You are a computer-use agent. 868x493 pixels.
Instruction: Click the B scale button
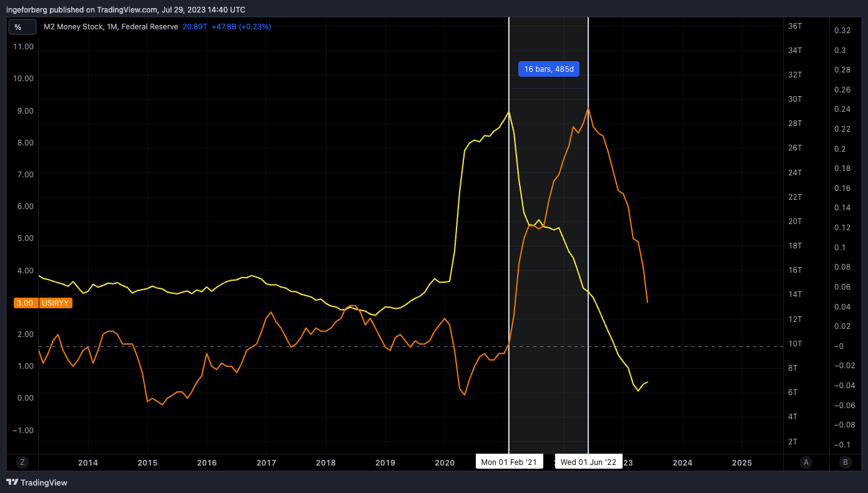coord(846,462)
